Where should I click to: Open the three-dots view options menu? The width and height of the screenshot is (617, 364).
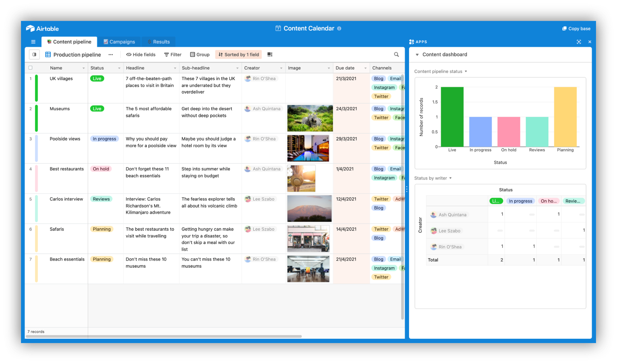[111, 55]
